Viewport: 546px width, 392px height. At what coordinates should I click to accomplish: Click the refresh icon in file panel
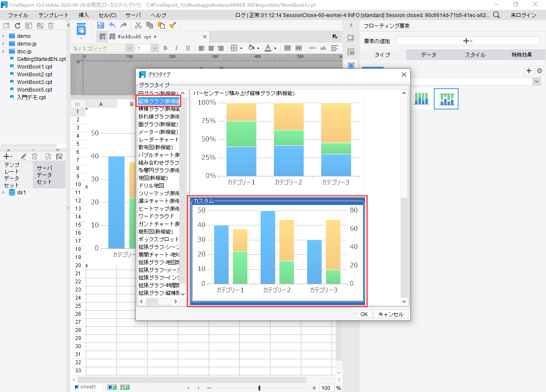pos(17,26)
